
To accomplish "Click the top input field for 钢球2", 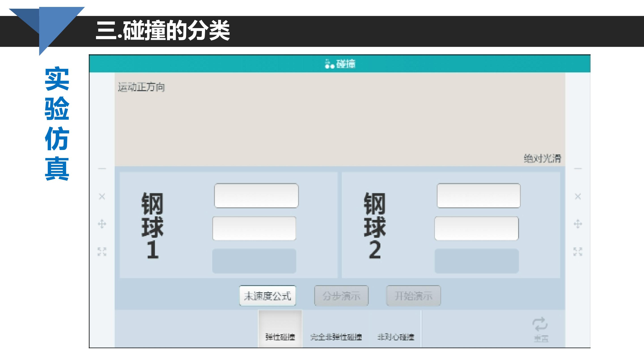I will pos(479,196).
